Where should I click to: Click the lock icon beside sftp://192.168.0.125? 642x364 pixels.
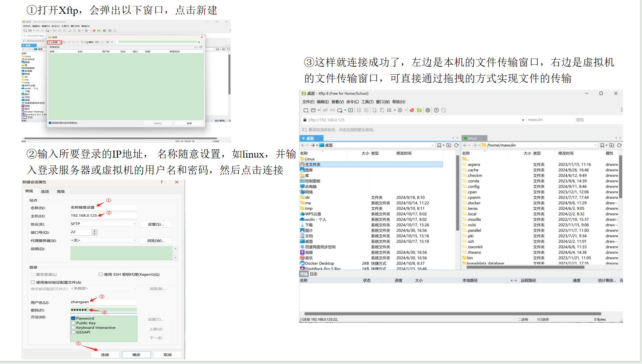[x=304, y=120]
